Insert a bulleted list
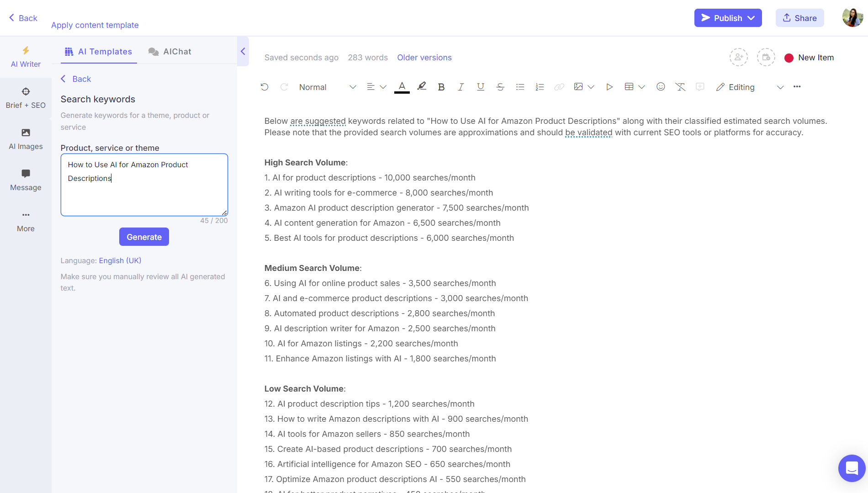 520,87
